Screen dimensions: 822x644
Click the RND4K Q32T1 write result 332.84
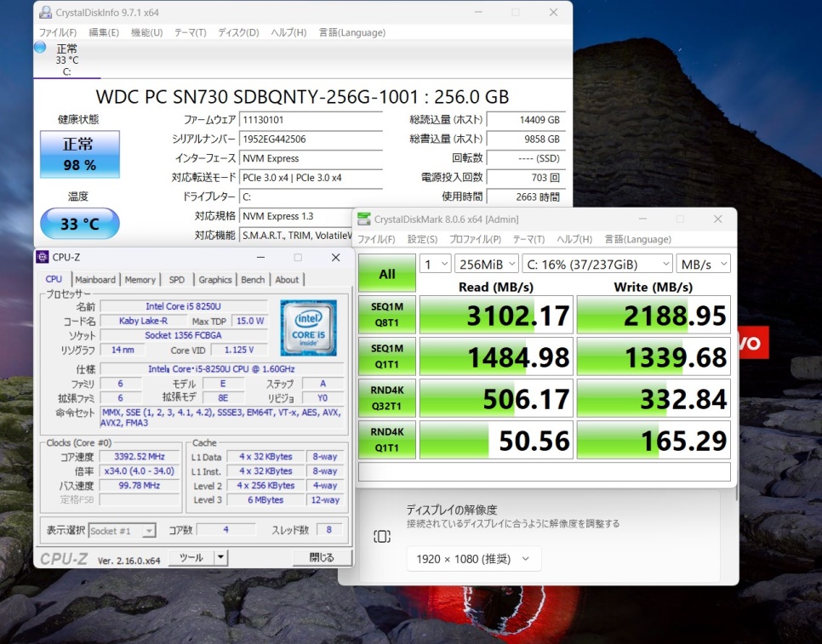[x=654, y=398]
